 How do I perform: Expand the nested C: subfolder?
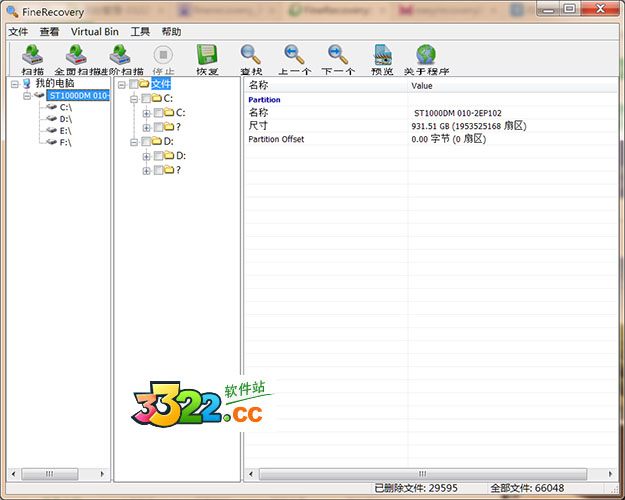pyautogui.click(x=146, y=113)
